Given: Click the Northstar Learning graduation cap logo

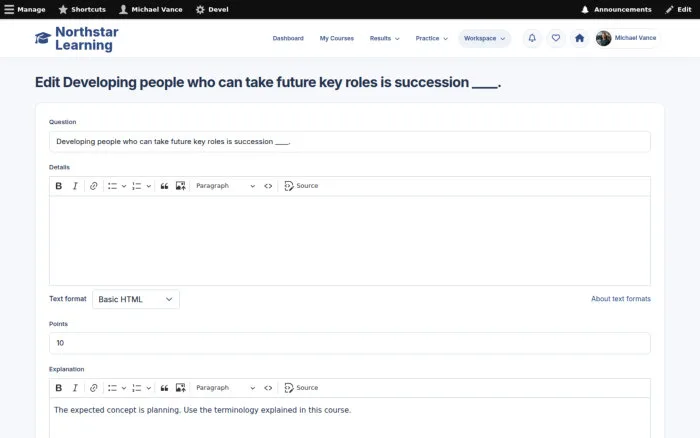Looking at the screenshot, I should [x=43, y=38].
